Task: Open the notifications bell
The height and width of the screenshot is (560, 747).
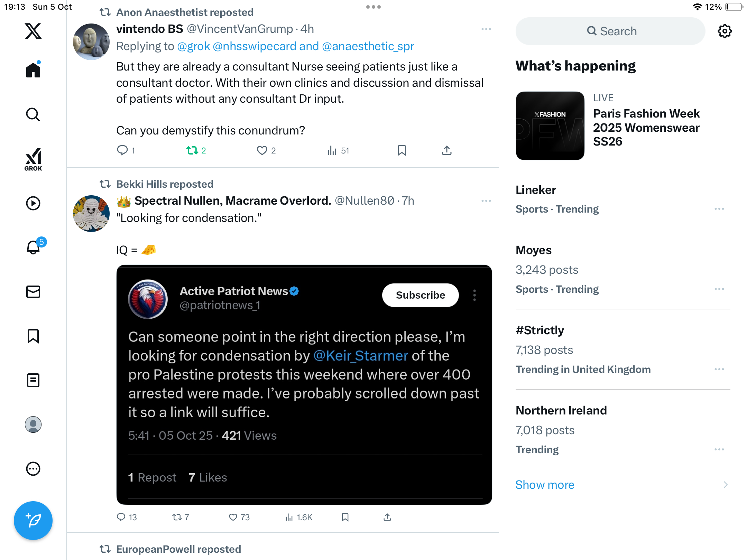Action: pyautogui.click(x=34, y=247)
